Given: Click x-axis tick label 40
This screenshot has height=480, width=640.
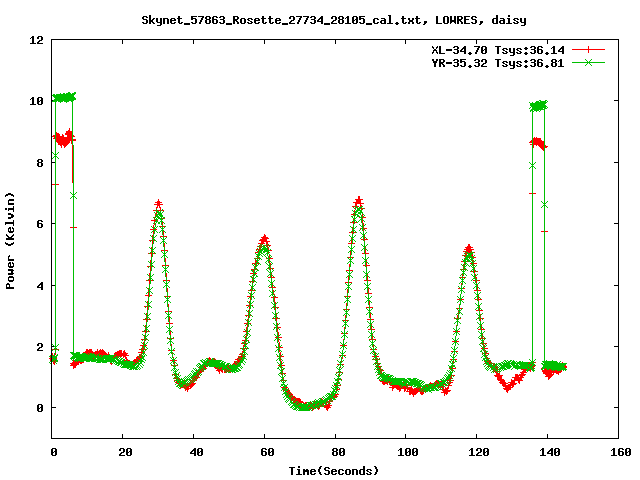Looking at the screenshot, I should coord(196,452).
